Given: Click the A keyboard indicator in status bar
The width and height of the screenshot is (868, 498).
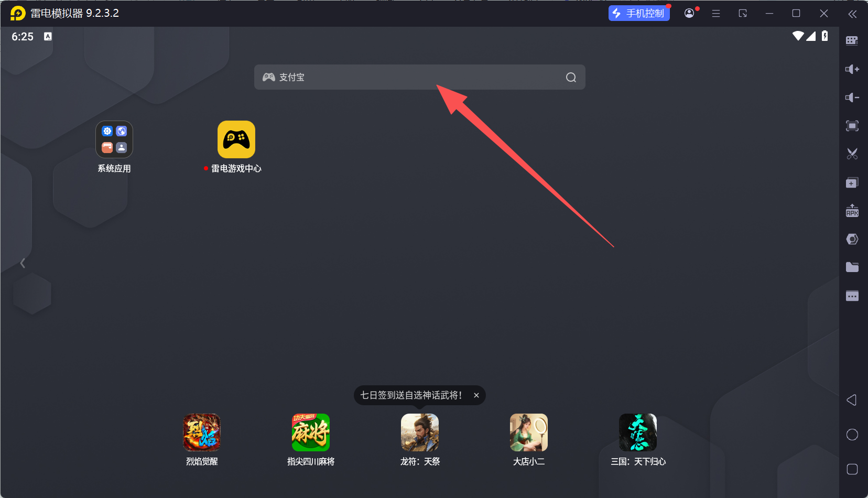Looking at the screenshot, I should tap(48, 36).
